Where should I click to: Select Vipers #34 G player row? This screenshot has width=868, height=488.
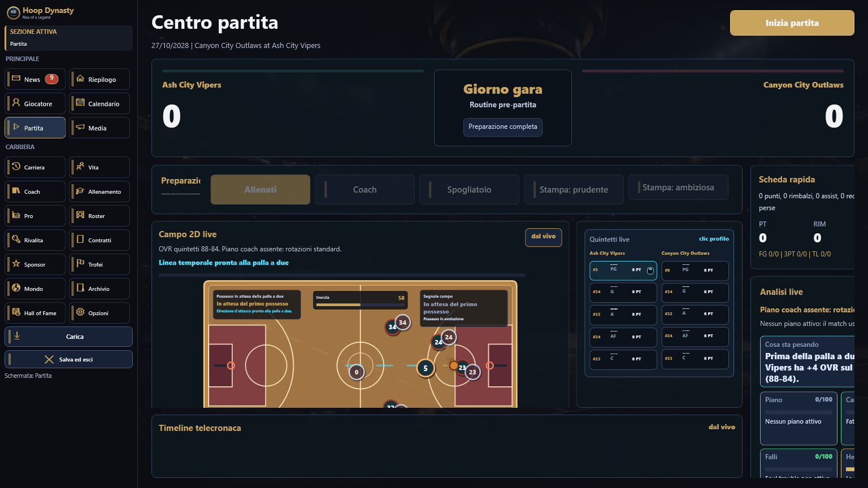pos(623,293)
